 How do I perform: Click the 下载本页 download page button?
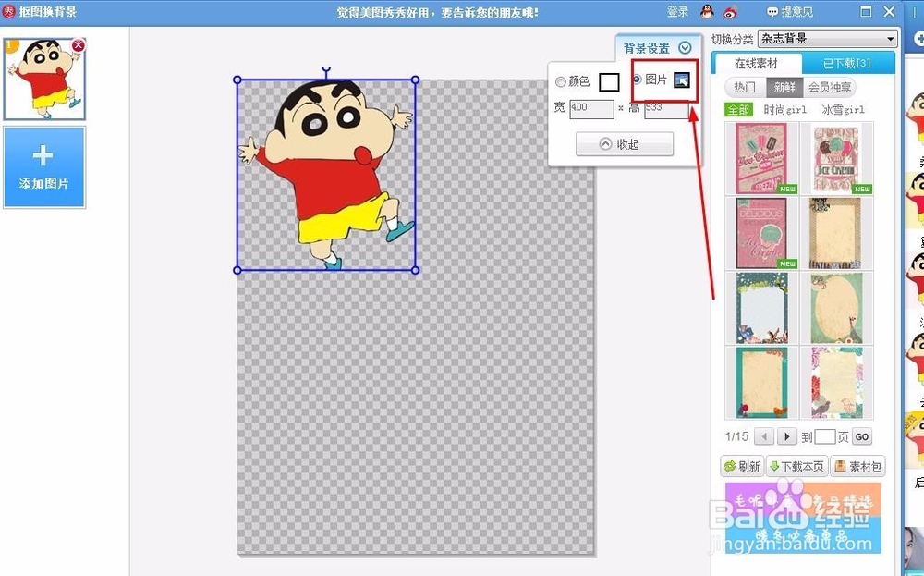796,466
